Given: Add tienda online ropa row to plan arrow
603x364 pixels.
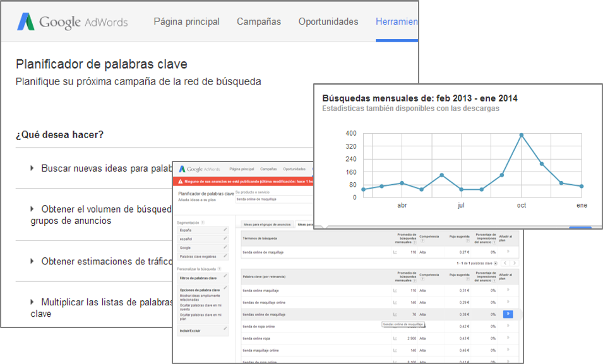Looking at the screenshot, I should (508, 338).
